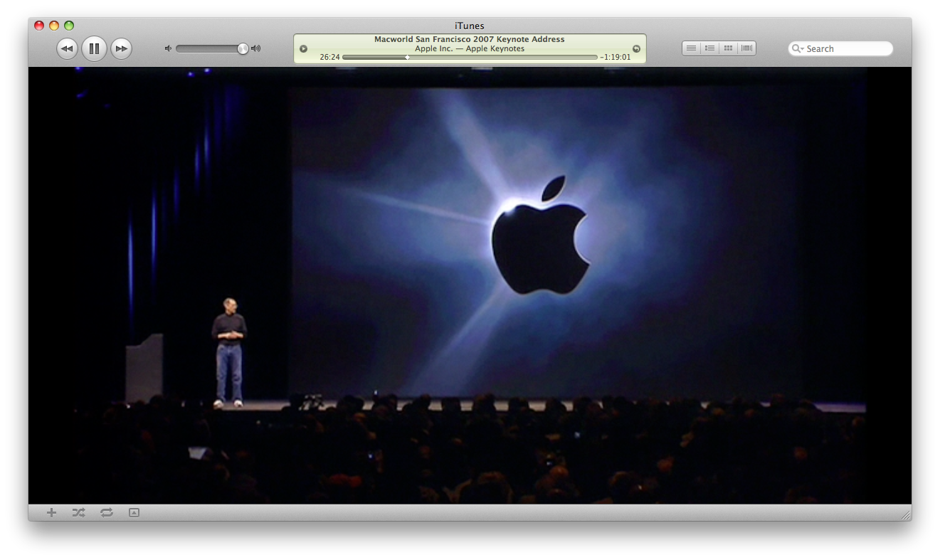Skip forward with the next track button

(122, 48)
